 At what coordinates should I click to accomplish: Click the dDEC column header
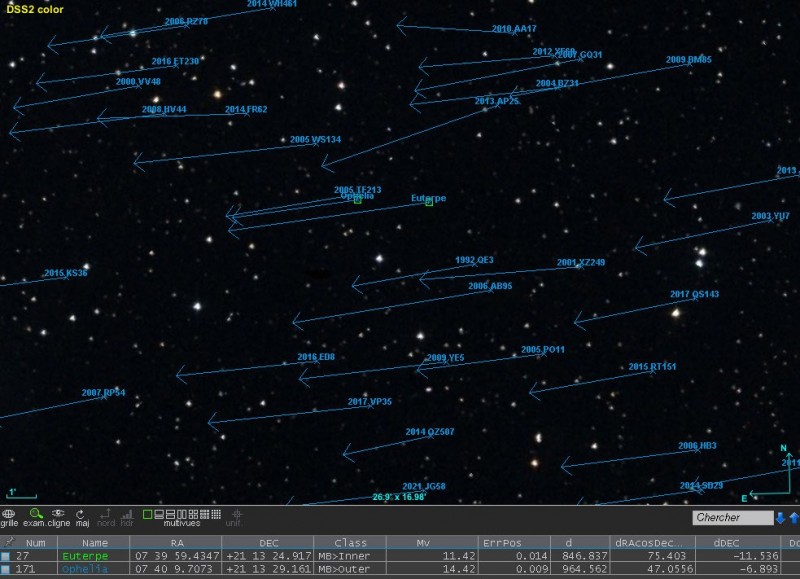(x=726, y=543)
